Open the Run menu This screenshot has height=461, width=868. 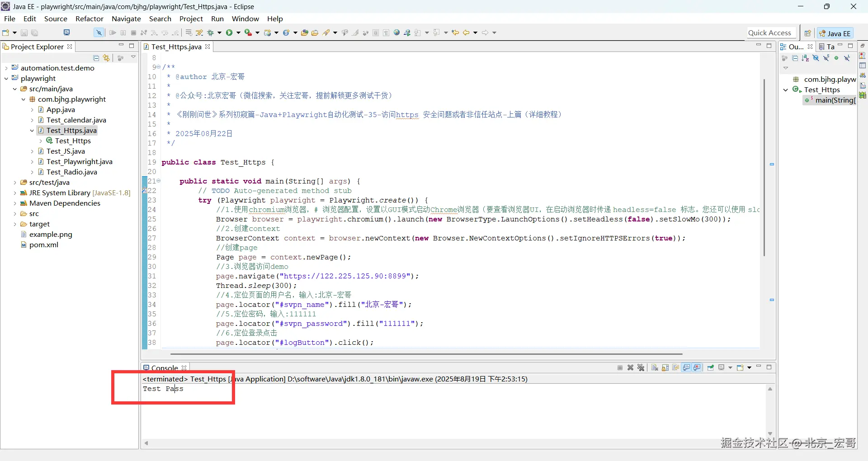(217, 19)
